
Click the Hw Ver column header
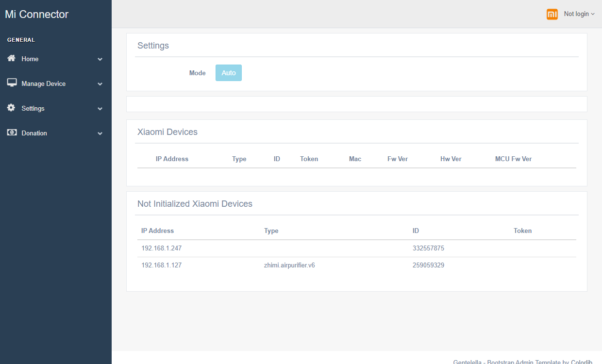pyautogui.click(x=451, y=159)
